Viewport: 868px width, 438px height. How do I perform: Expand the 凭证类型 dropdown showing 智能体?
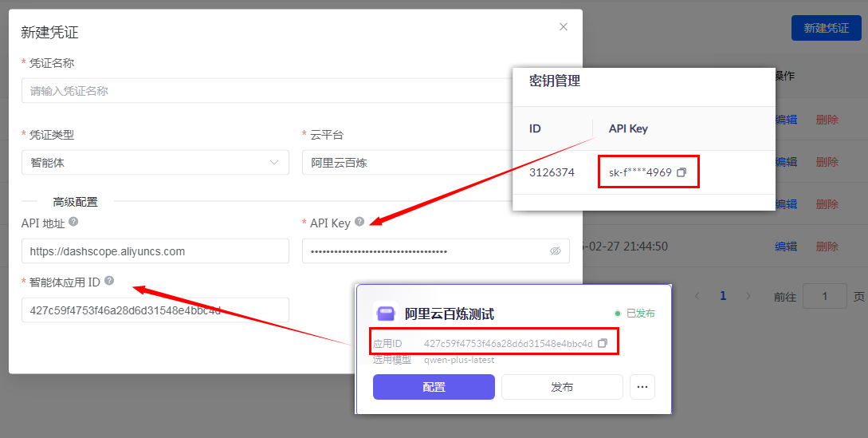[155, 163]
